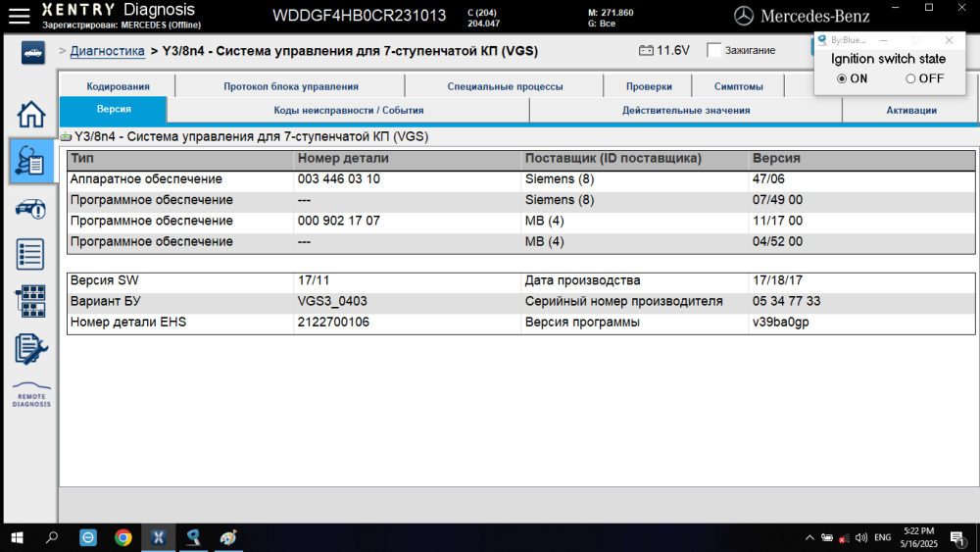Click version value 04/52 00
The height and width of the screenshot is (552, 980).
(777, 242)
